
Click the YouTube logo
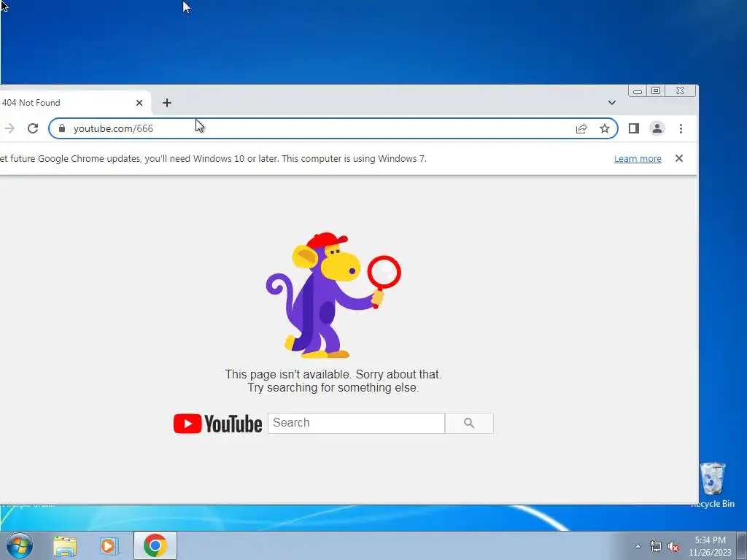point(217,424)
